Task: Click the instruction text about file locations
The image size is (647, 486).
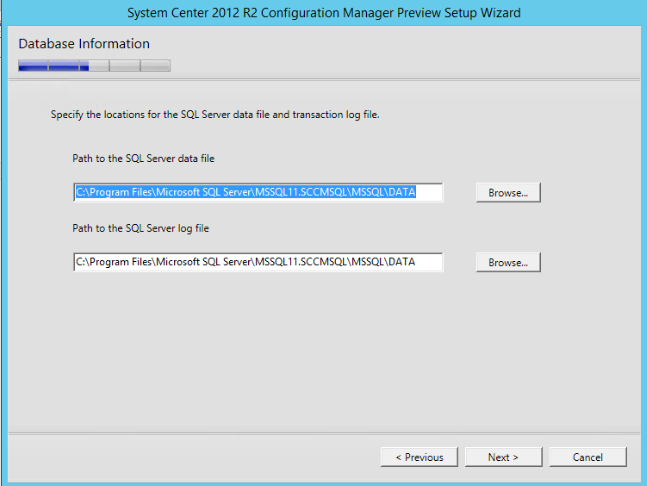Action: coord(215,115)
